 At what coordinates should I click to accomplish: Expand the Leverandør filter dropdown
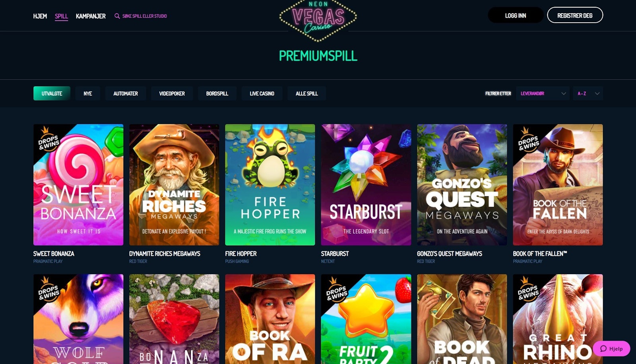543,93
